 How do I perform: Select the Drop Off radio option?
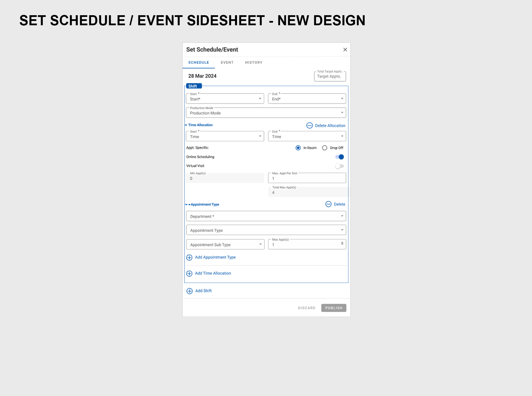(325, 148)
